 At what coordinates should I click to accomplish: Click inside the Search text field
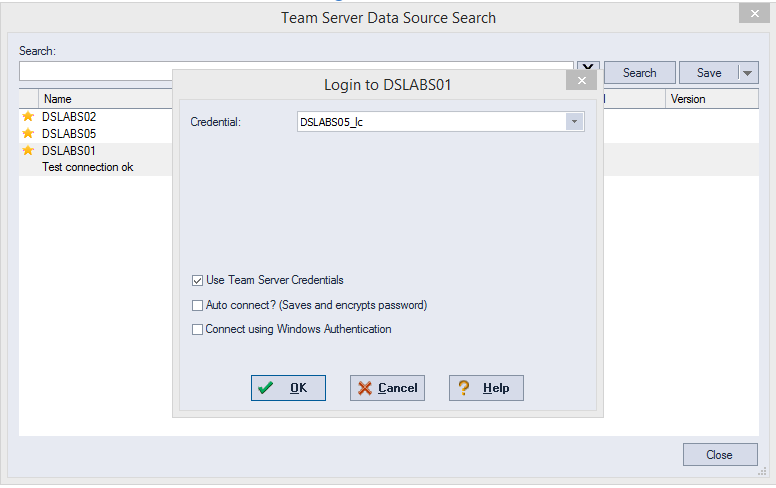click(96, 71)
